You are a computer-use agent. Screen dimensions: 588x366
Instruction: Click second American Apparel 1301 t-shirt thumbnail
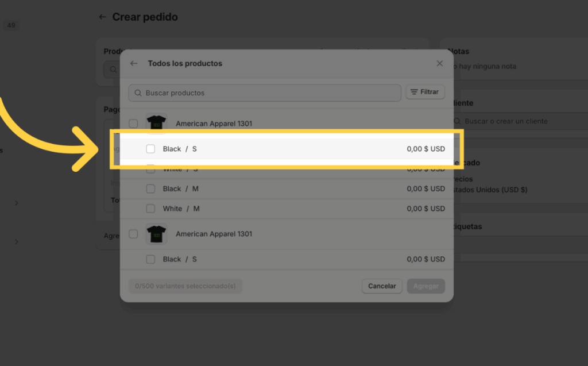pyautogui.click(x=156, y=234)
